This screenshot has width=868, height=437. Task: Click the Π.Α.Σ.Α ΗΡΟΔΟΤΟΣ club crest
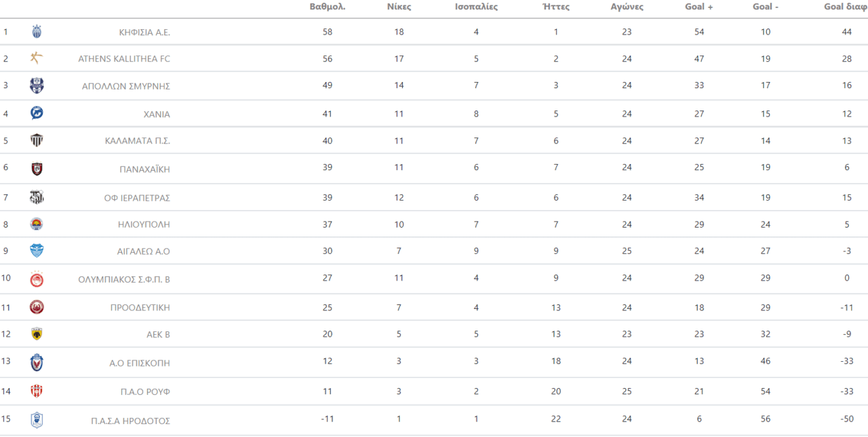(37, 420)
